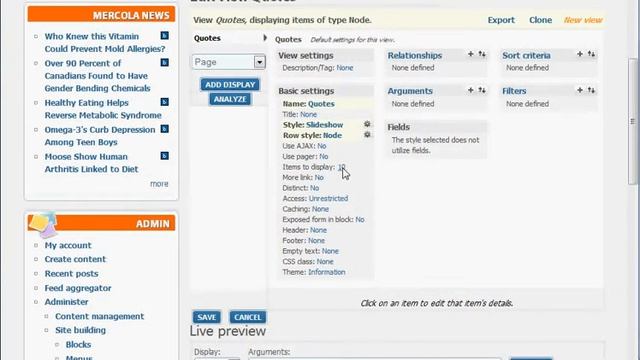The height and width of the screenshot is (360, 640).
Task: Change Use pager setting No
Action: [324, 156]
